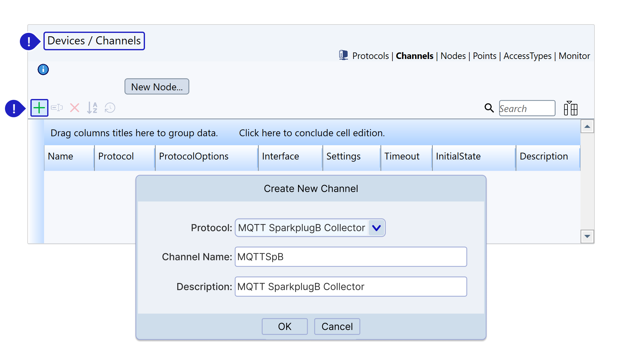Click the red X delete icon
Viewport: 619px width, 364px height.
tap(75, 108)
